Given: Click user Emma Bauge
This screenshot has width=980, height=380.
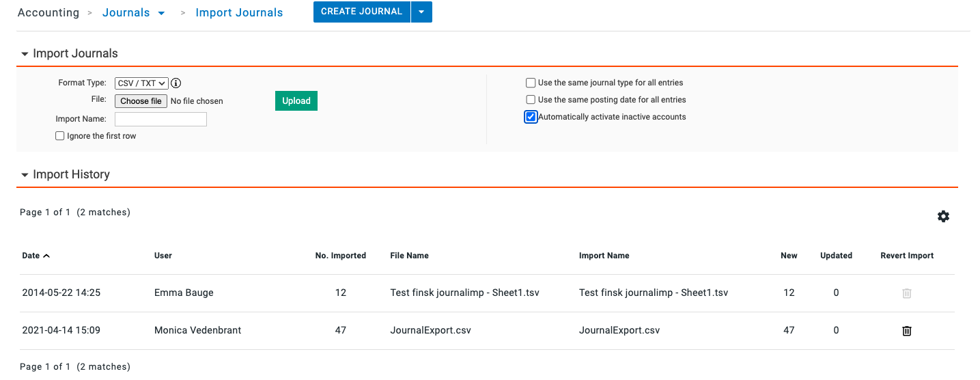Looking at the screenshot, I should [x=184, y=293].
